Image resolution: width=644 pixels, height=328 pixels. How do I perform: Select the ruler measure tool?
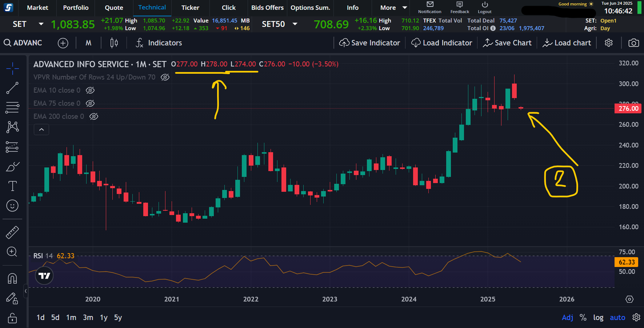click(x=12, y=232)
